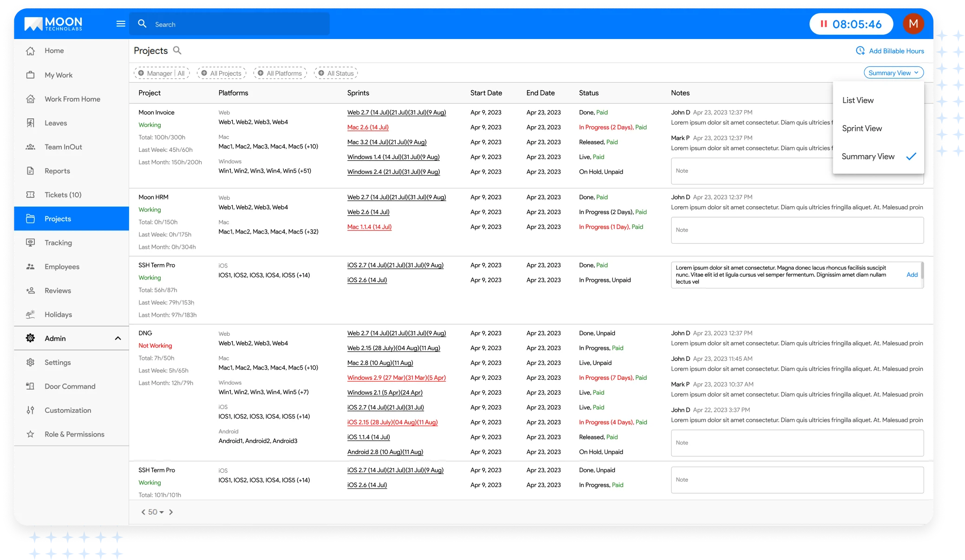Toggle the Summary View dropdown
Image resolution: width=965 pixels, height=560 pixels.
point(893,73)
